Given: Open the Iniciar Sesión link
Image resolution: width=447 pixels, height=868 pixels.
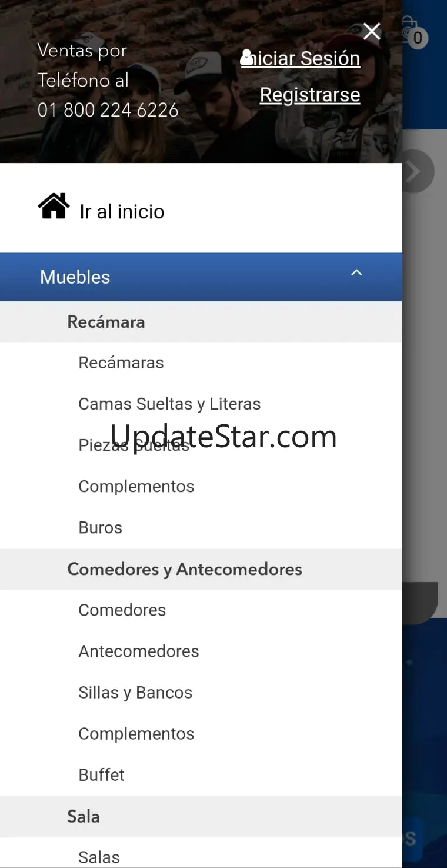Looking at the screenshot, I should click(301, 58).
